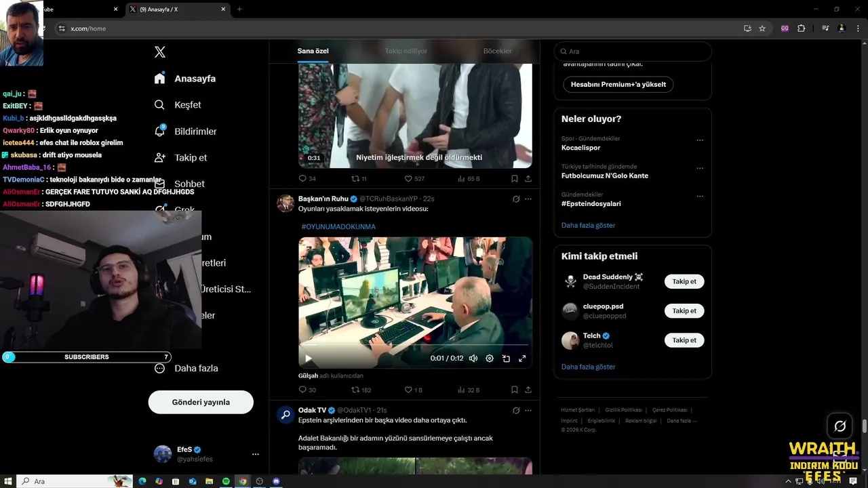The height and width of the screenshot is (488, 868).
Task: View analytics showing 32 B views
Action: point(468,390)
